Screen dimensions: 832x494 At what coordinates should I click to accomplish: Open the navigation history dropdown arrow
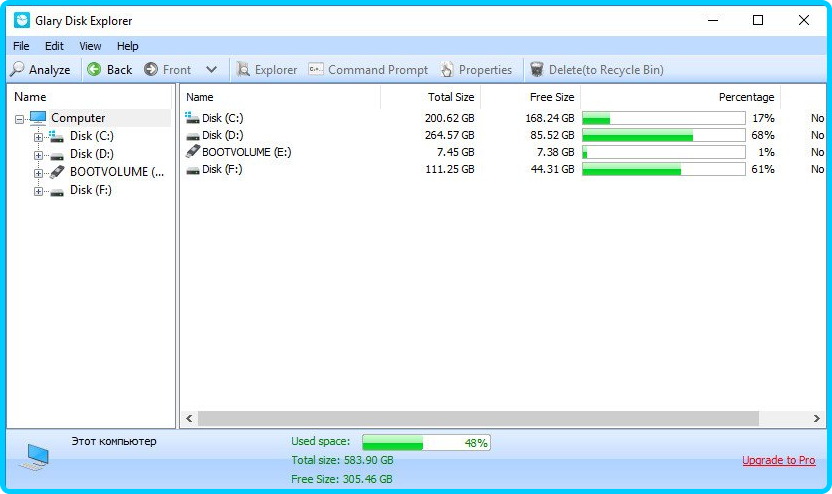[211, 70]
